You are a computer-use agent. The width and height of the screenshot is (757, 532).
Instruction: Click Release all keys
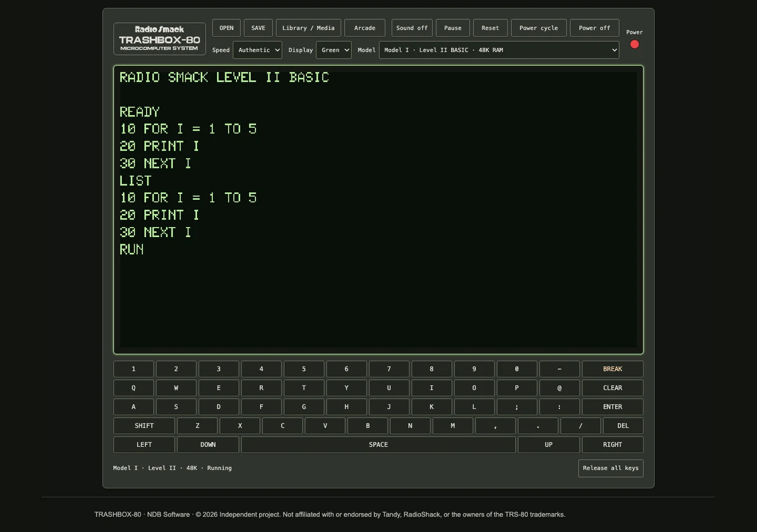pyautogui.click(x=611, y=468)
